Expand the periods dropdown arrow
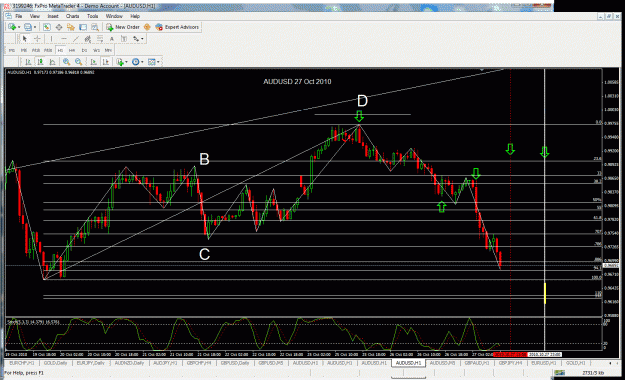 tap(142, 62)
